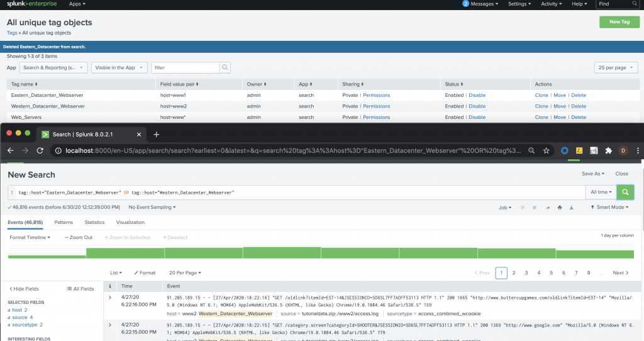The width and height of the screenshot is (644, 341).
Task: Move the Western_Datacenter_Webserver tag
Action: click(x=559, y=106)
